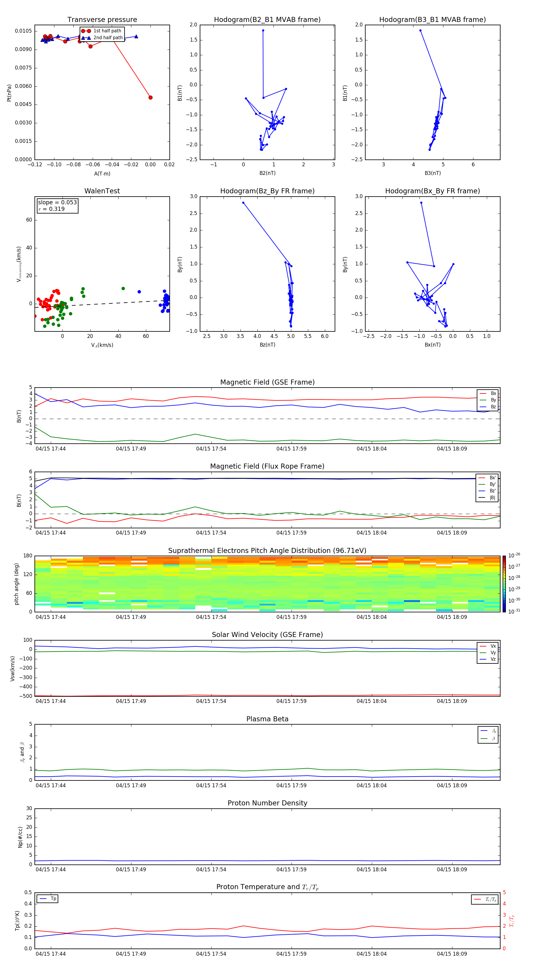Click the 'Bz(nT)' axis label
This screenshot has width=535, height=980.
point(267,345)
